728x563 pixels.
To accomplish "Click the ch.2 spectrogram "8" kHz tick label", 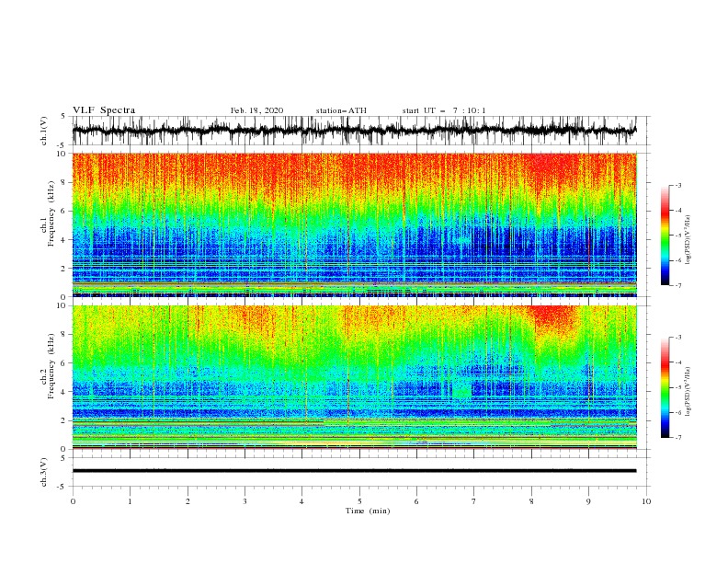I will coord(64,335).
